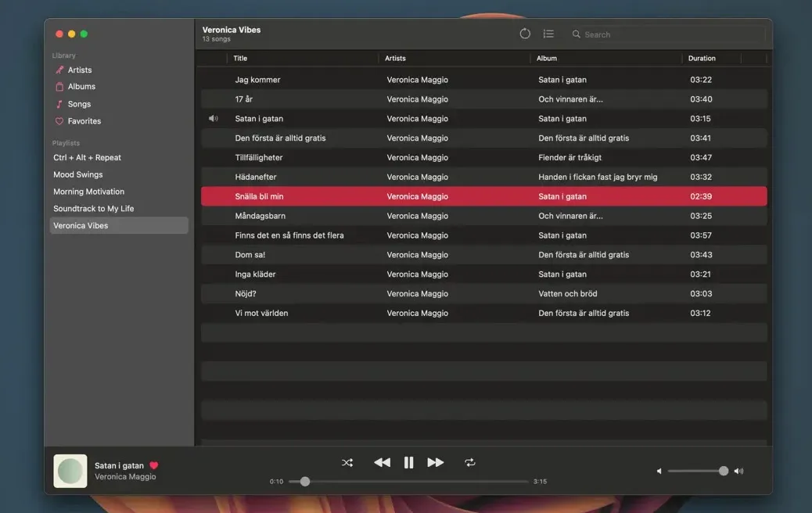This screenshot has height=513, width=812.
Task: Pause the currently playing song
Action: coord(408,463)
